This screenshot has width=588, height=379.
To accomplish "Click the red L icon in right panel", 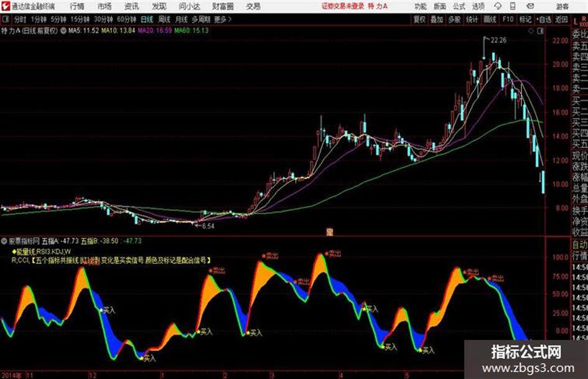I will click(x=576, y=22).
